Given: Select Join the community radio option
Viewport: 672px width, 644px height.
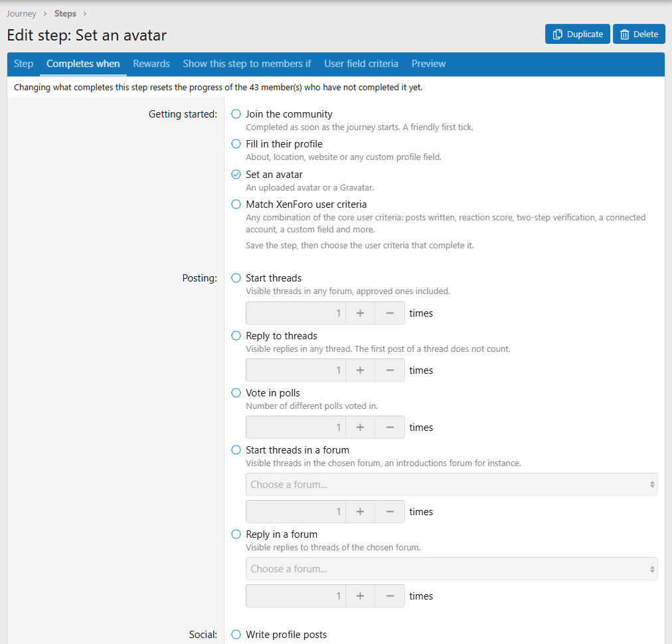Looking at the screenshot, I should (x=236, y=114).
